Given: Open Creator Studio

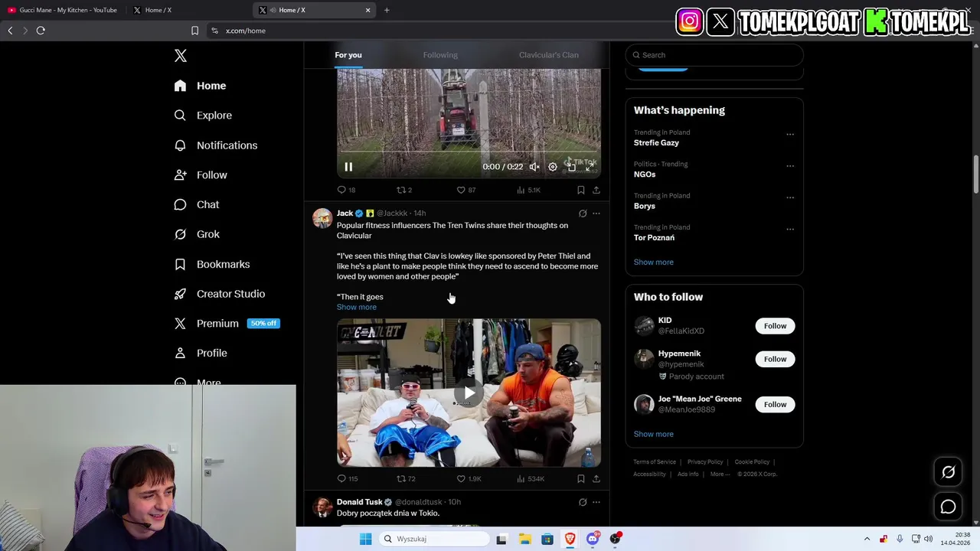Looking at the screenshot, I should tap(219, 294).
